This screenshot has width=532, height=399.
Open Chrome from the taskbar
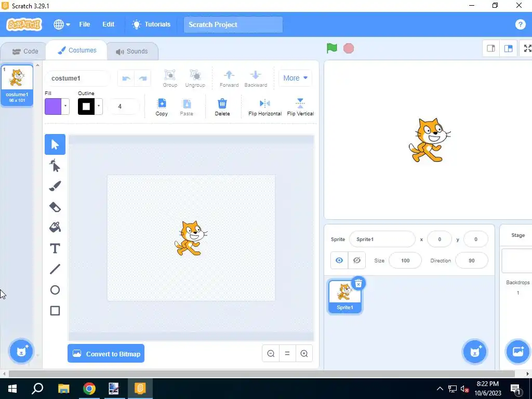[89, 389]
